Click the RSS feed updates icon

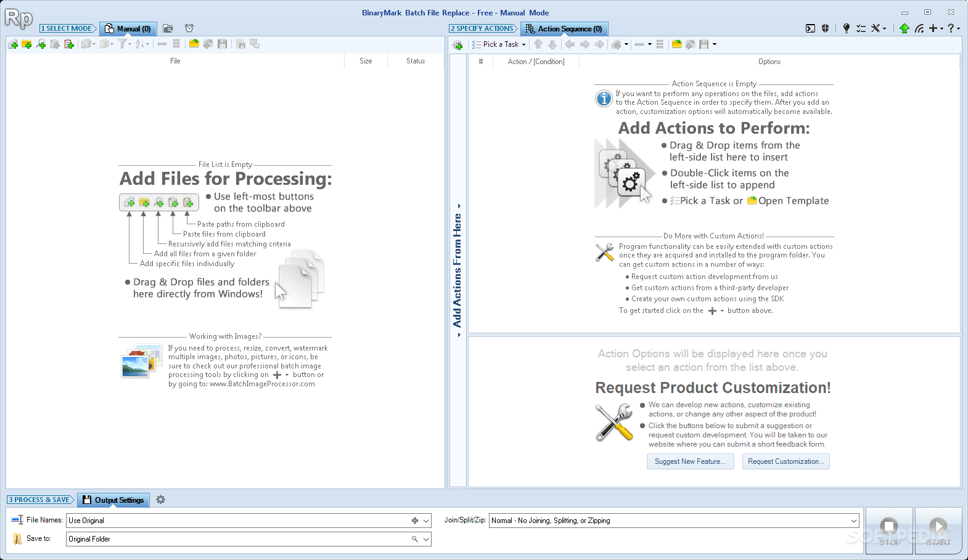click(x=919, y=28)
